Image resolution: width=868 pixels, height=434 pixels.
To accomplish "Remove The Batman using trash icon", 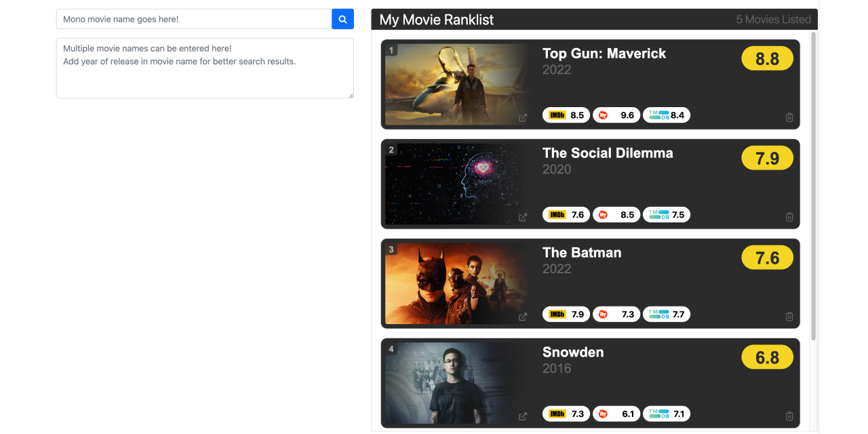I will (x=789, y=316).
